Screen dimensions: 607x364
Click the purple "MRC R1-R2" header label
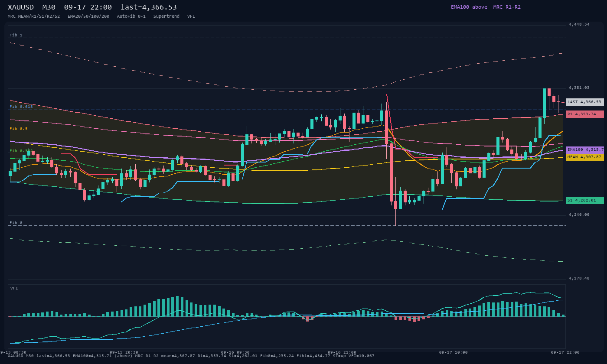(507, 7)
